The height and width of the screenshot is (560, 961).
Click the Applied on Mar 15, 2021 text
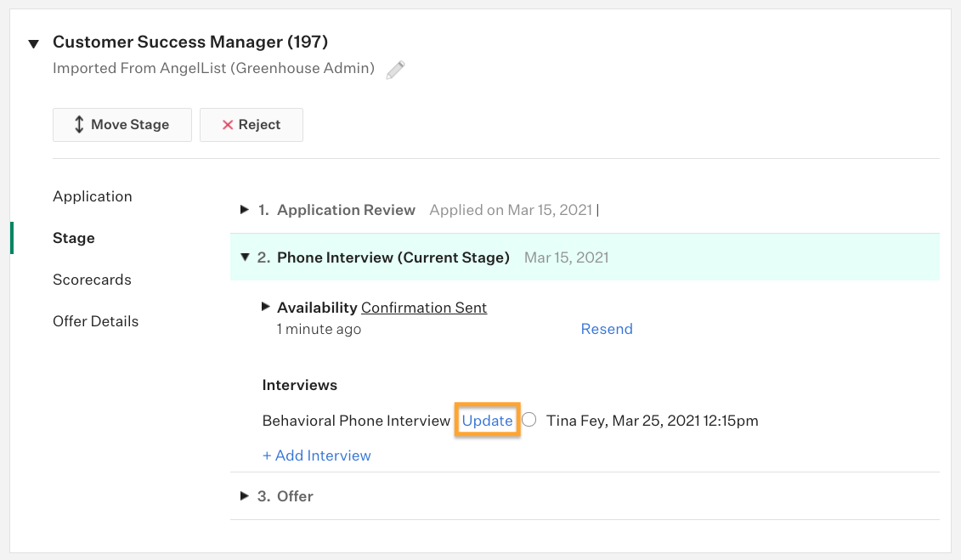coord(511,210)
